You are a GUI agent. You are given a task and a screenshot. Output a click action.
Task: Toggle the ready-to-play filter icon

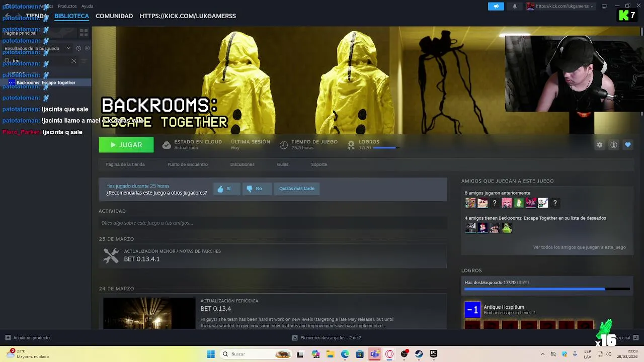pyautogui.click(x=87, y=48)
